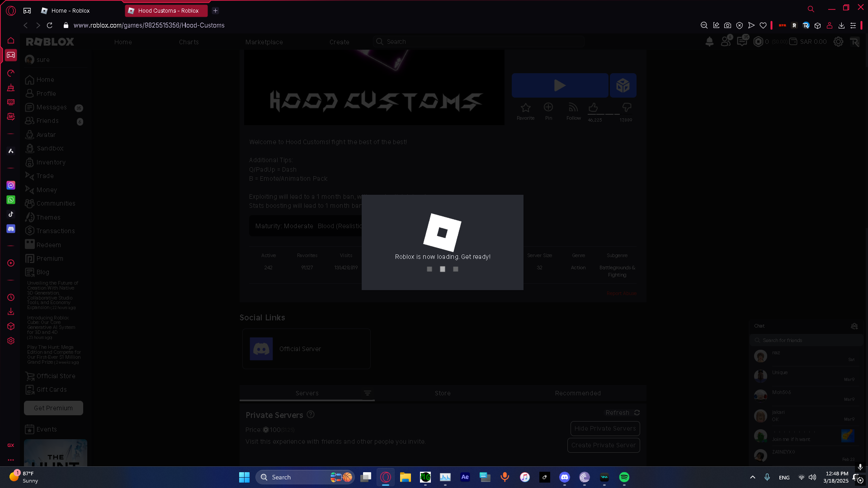The width and height of the screenshot is (868, 488).
Task: Click the zoom out magnifier in address bar
Action: [x=704, y=25]
